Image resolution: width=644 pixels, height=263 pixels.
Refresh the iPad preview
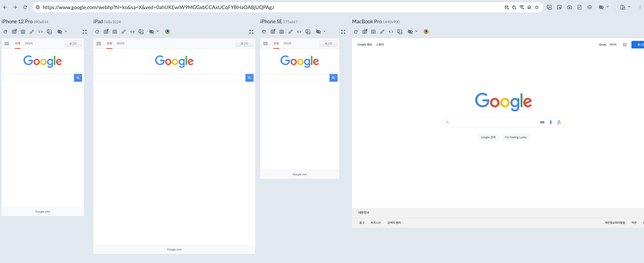(97, 31)
